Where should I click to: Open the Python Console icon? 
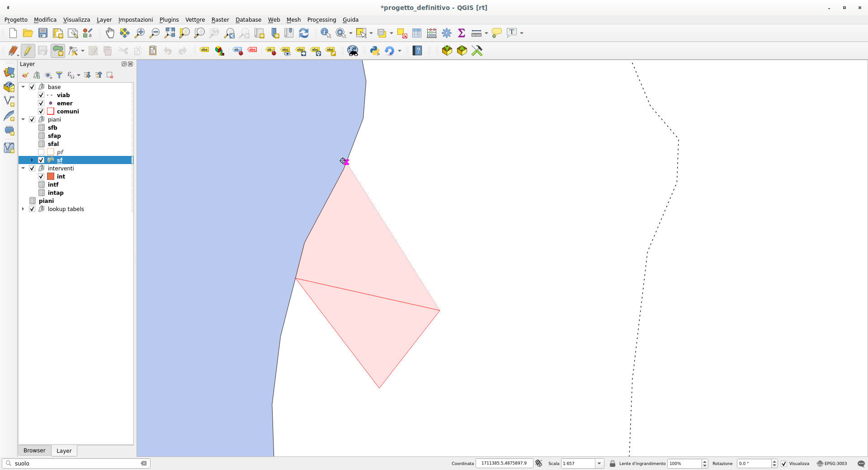pos(375,51)
